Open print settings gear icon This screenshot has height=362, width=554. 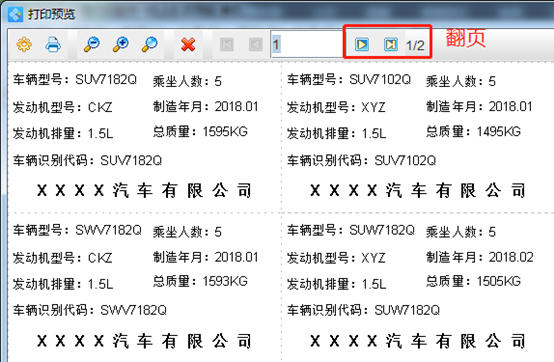coord(24,44)
